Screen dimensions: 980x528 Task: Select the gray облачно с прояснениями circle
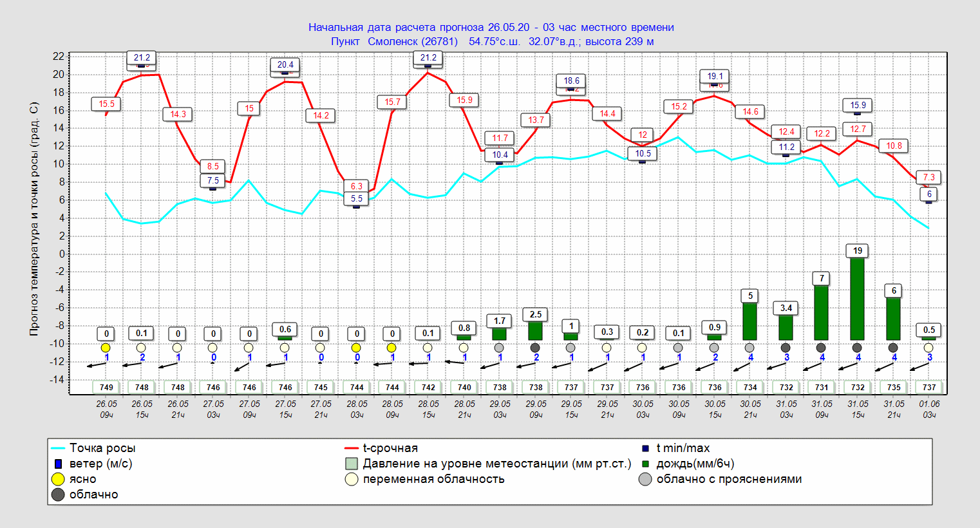click(645, 479)
